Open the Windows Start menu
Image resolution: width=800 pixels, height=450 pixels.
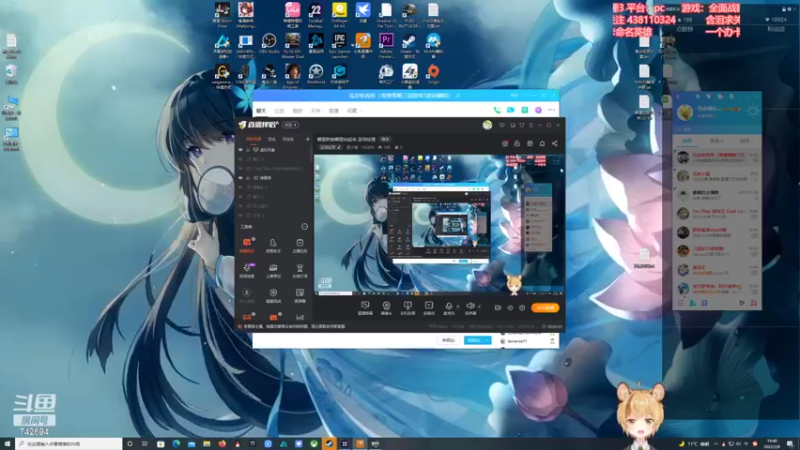pyautogui.click(x=7, y=444)
